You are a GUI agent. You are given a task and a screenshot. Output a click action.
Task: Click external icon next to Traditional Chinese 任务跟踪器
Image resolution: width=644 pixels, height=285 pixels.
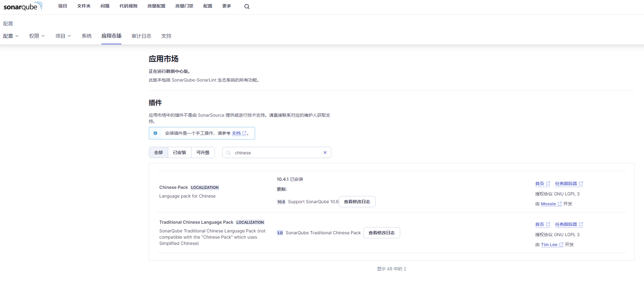(581, 224)
